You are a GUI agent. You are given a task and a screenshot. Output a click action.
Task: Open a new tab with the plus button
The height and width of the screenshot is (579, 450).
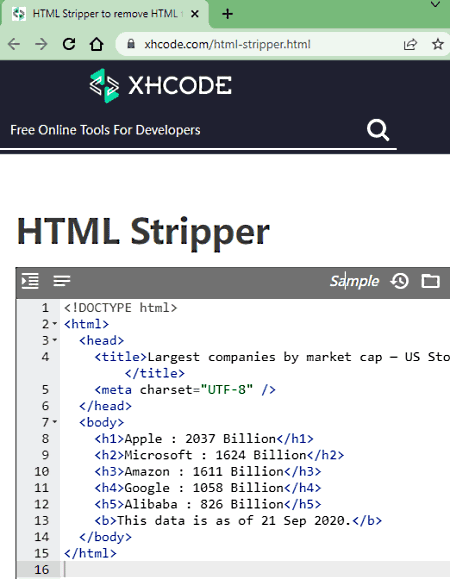[x=227, y=14]
